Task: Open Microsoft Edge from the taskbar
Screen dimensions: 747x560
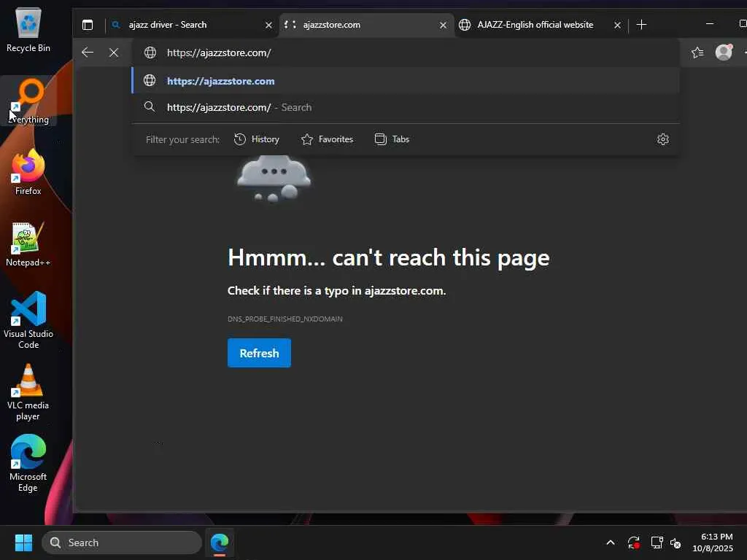Action: point(220,542)
